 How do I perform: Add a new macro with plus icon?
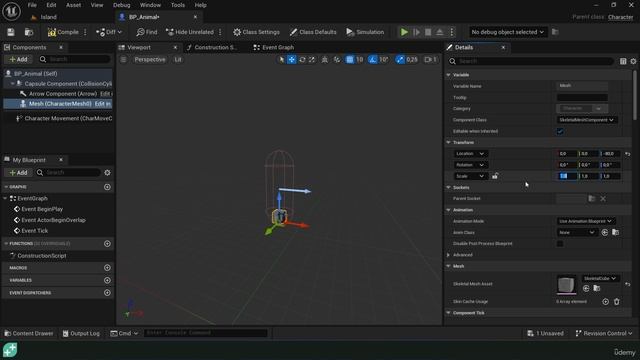click(x=107, y=268)
